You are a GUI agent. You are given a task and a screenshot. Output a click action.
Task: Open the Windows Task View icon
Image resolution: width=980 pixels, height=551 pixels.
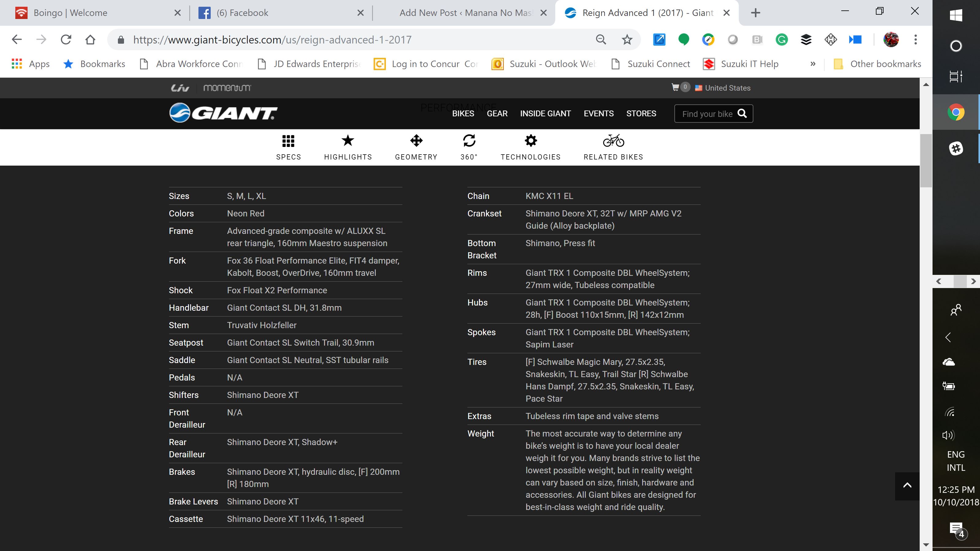[x=956, y=77]
